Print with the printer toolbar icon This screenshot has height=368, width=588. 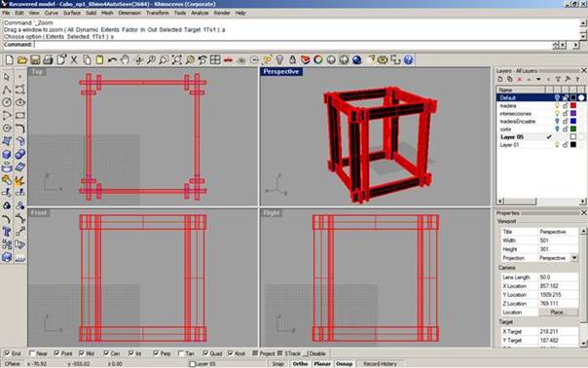click(48, 60)
